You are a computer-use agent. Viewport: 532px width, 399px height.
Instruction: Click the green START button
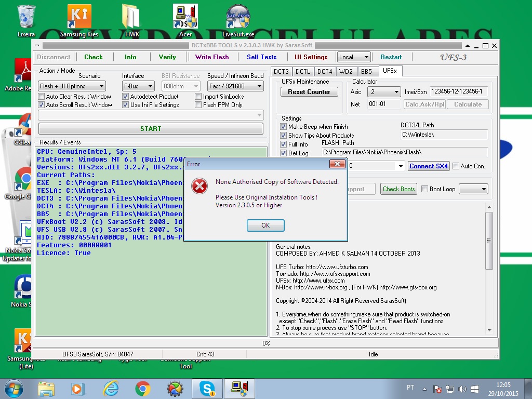(x=151, y=129)
